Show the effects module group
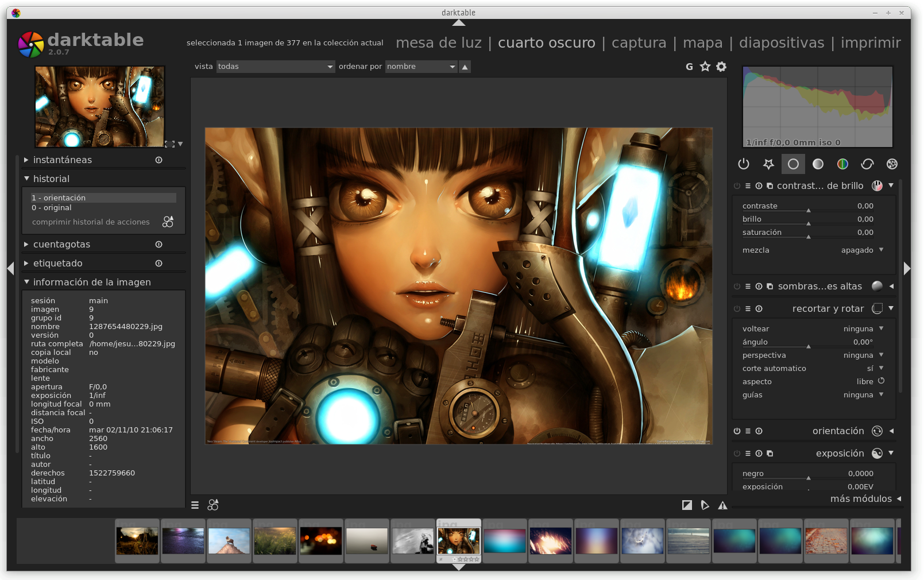The image size is (924, 580). tap(892, 164)
